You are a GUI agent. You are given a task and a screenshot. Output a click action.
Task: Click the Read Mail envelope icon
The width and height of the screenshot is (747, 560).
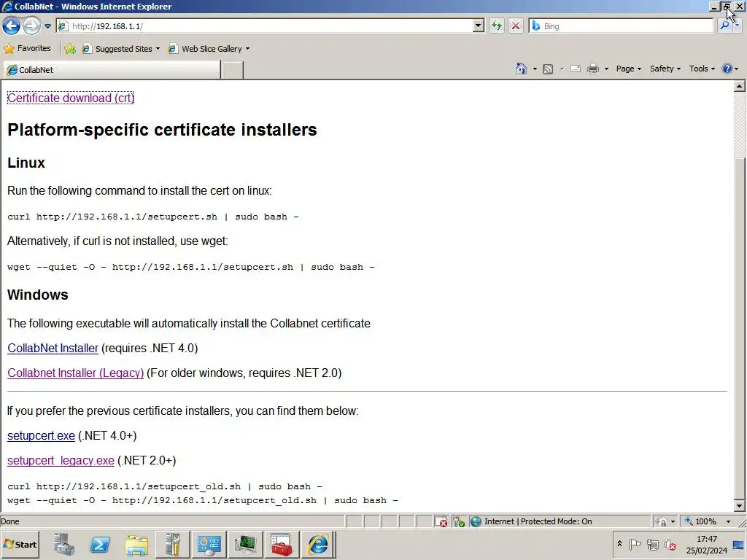[x=576, y=69]
